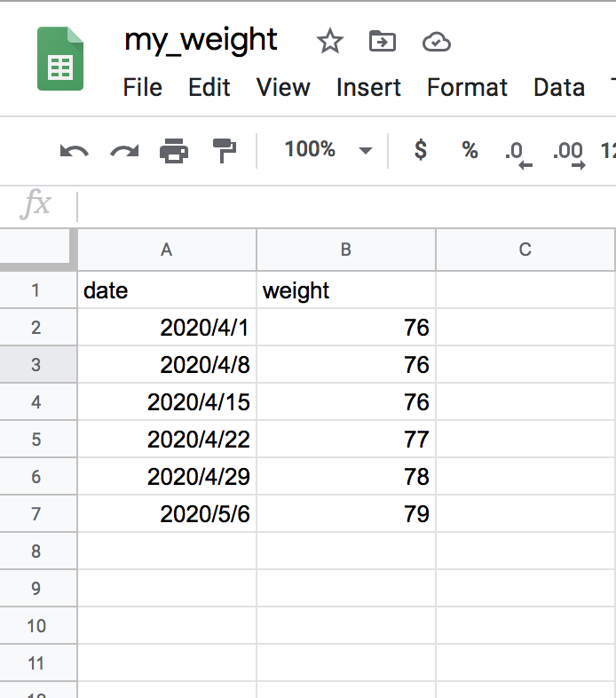
Task: Star the my_weight document
Action: click(x=330, y=41)
